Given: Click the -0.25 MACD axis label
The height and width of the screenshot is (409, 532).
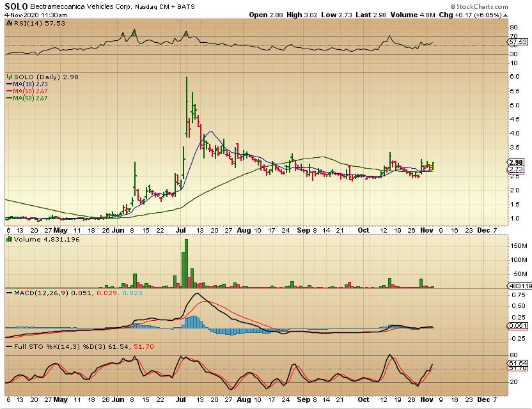Looking at the screenshot, I should [517, 339].
